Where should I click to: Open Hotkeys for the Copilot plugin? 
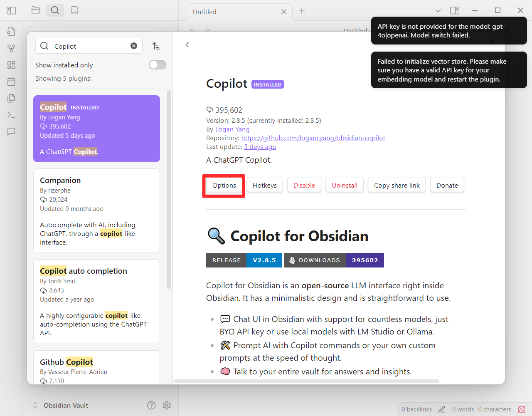(x=265, y=185)
